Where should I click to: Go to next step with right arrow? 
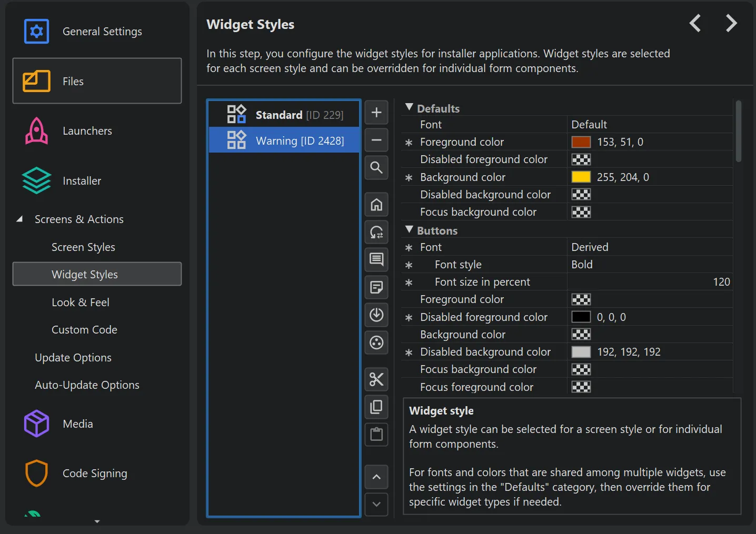coord(731,24)
